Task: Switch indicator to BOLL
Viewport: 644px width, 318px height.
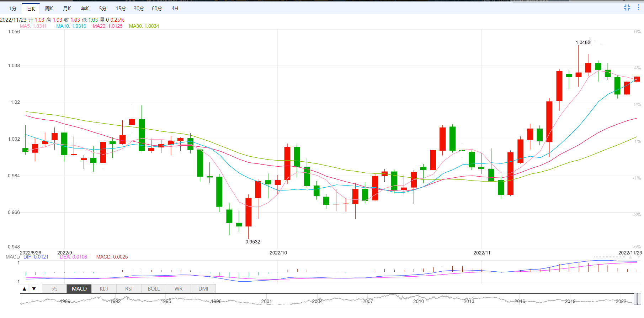Action: (154, 289)
